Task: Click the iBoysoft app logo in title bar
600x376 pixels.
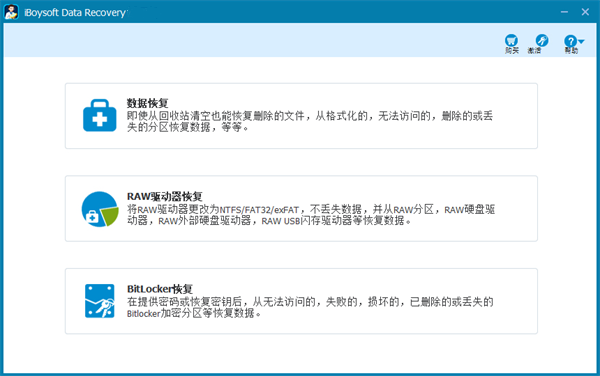Action: [x=11, y=12]
